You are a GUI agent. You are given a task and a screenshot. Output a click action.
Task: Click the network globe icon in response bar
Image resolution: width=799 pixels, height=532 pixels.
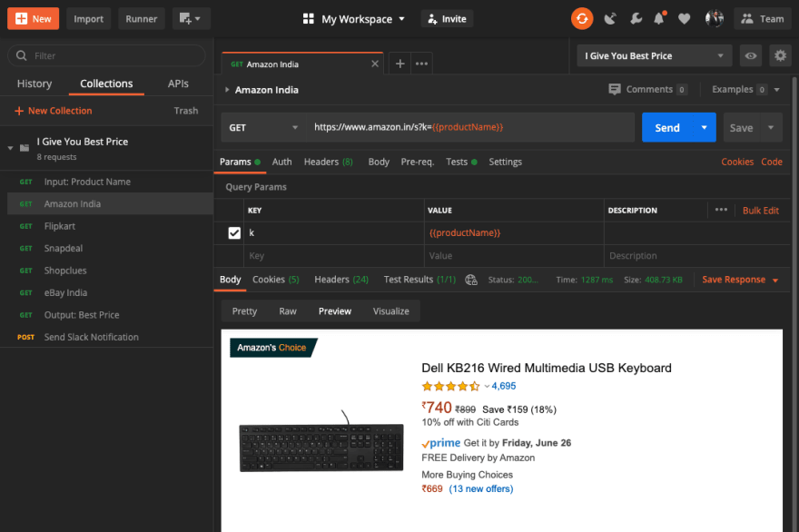(471, 280)
